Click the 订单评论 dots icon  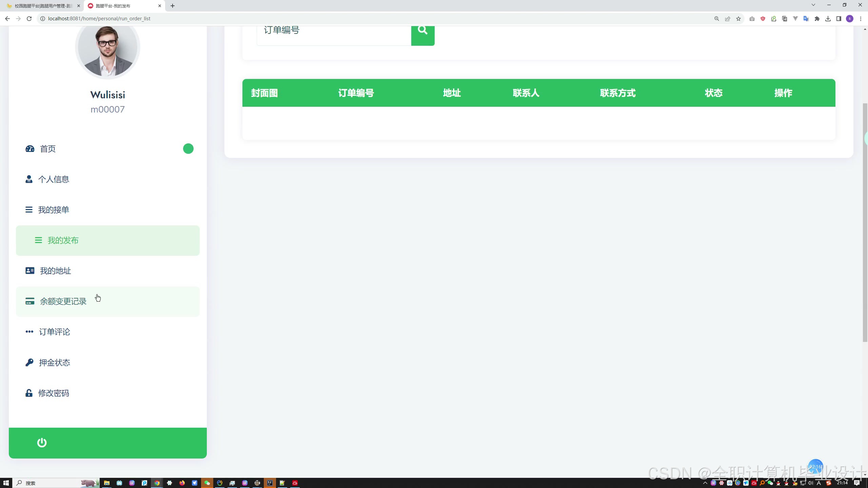(x=29, y=332)
